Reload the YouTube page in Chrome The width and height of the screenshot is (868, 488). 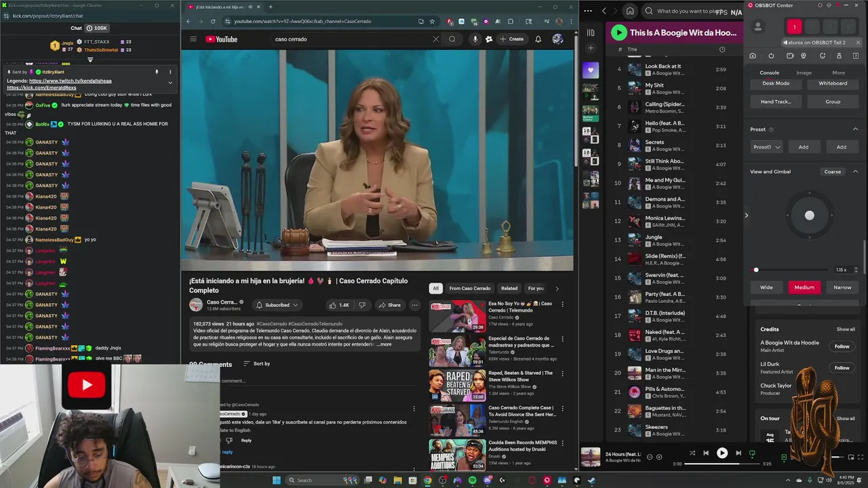212,21
